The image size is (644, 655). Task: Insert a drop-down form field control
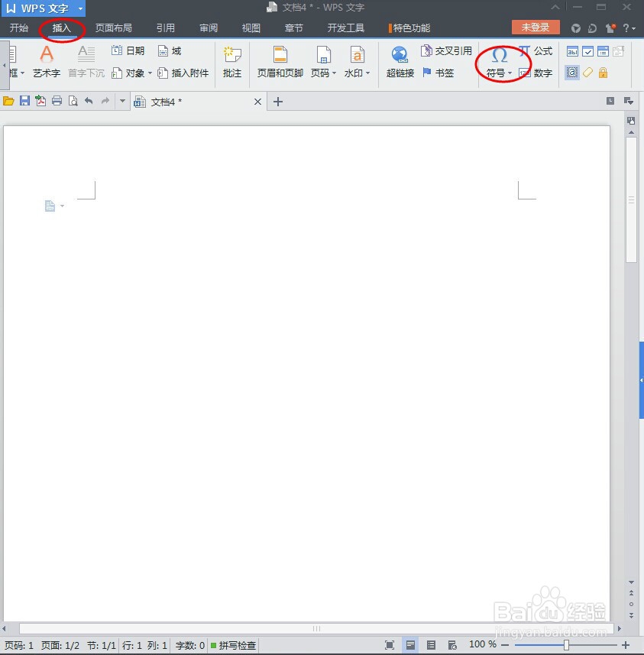603,51
